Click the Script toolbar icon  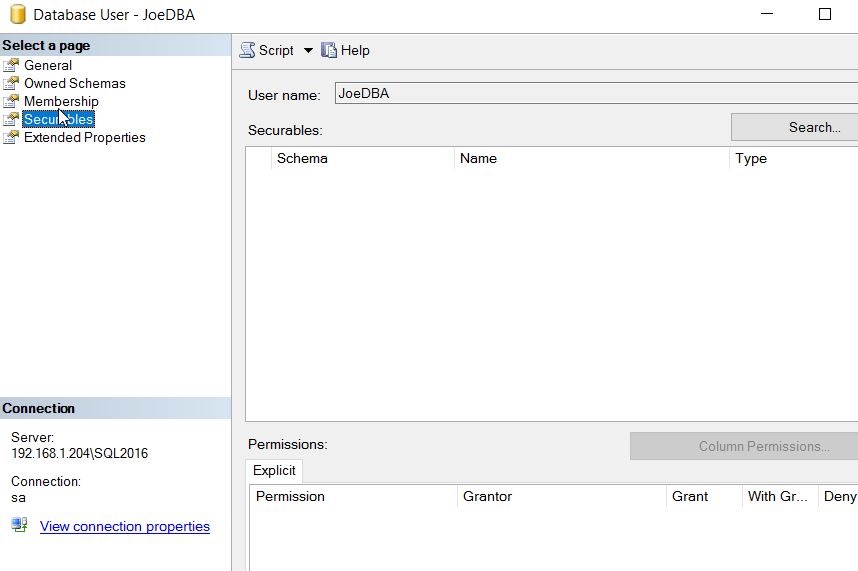247,50
